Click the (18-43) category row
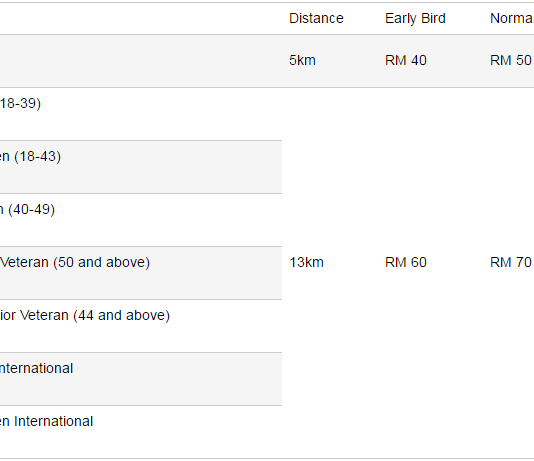534x461 pixels. point(141,167)
